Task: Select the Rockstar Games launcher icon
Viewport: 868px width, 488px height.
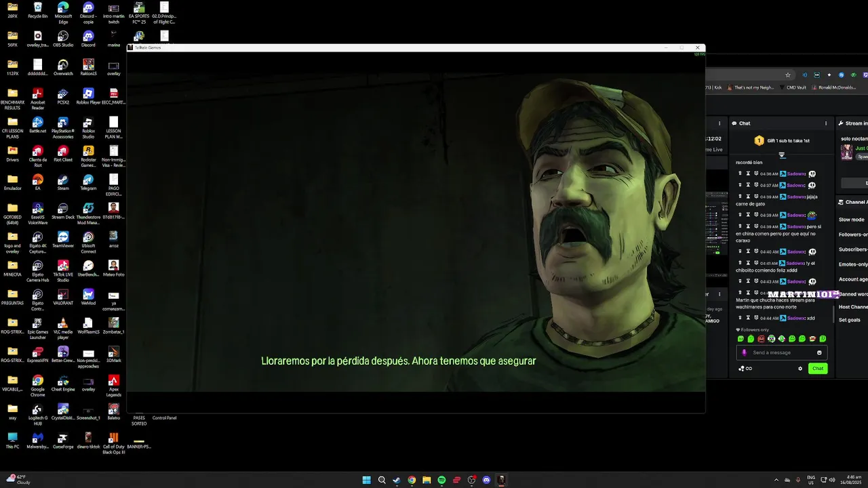Action: point(88,155)
